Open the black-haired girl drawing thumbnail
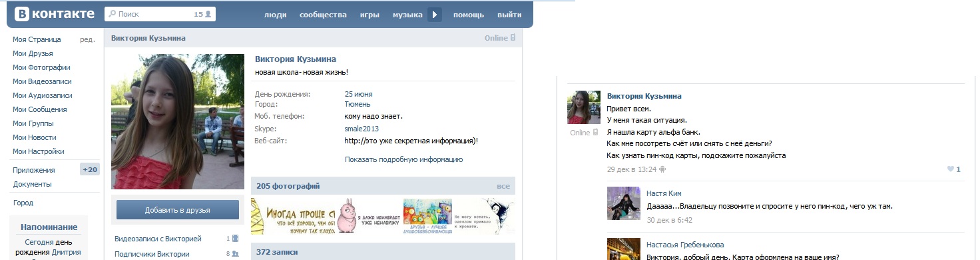980x260 pixels. (x=484, y=215)
